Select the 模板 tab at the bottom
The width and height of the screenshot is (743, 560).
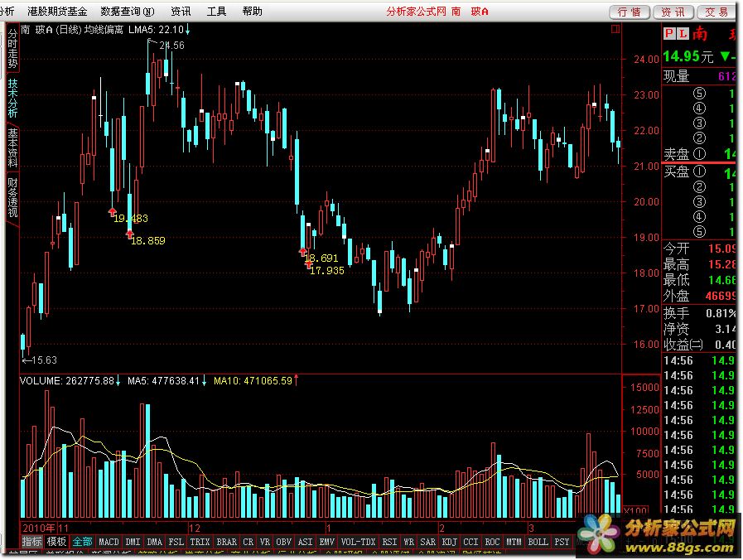[57, 542]
